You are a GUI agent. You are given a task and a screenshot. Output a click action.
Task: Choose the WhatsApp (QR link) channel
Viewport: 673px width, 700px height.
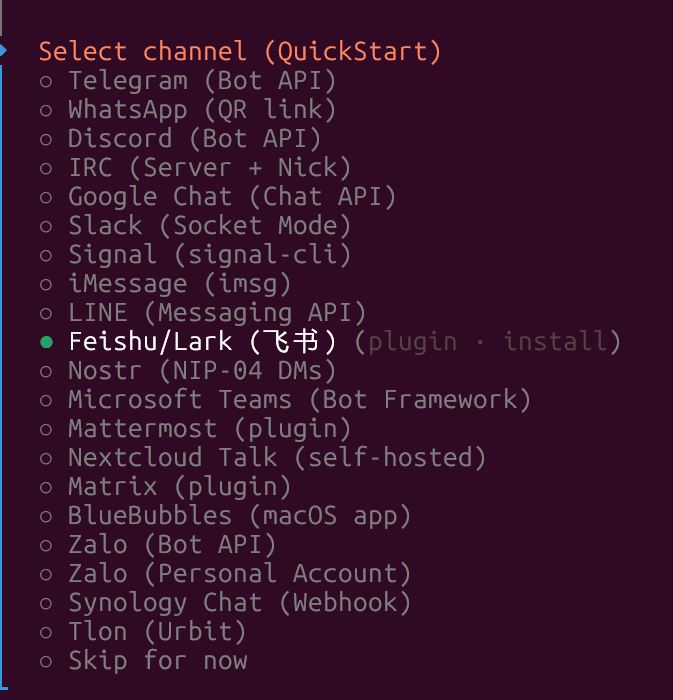(201, 110)
